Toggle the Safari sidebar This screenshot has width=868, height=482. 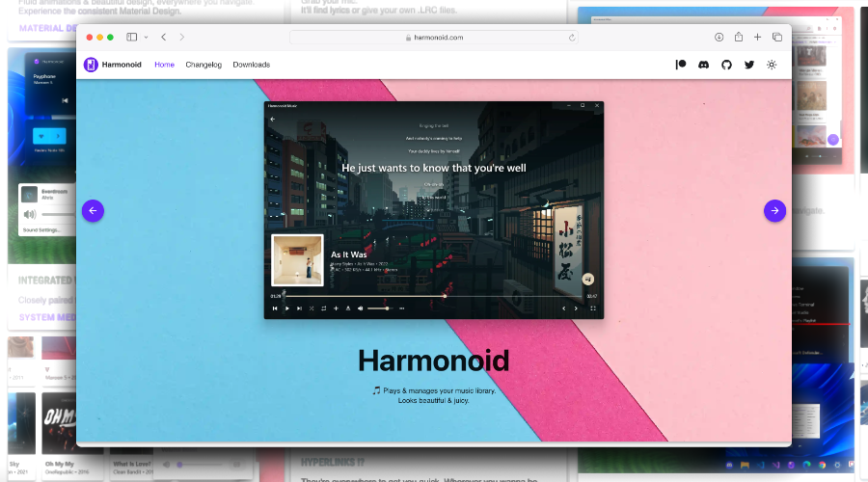(x=132, y=37)
